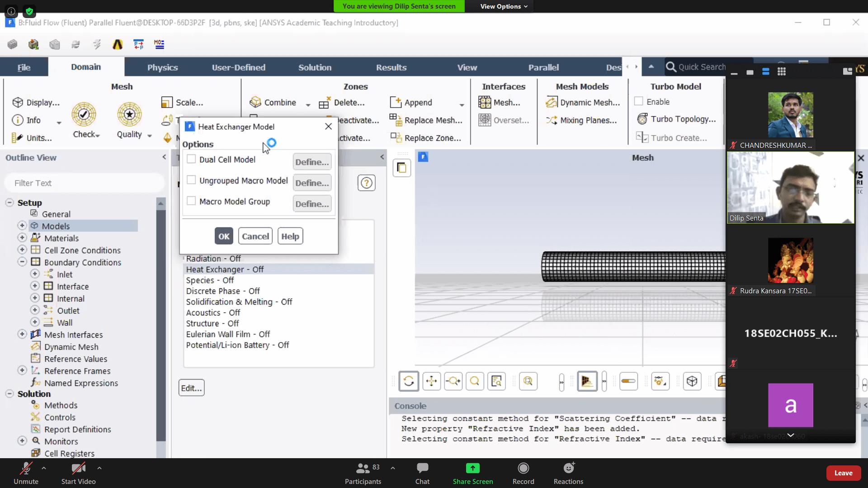868x488 pixels.
Task: Open the Dynamic Mesh models tool
Action: click(x=583, y=103)
